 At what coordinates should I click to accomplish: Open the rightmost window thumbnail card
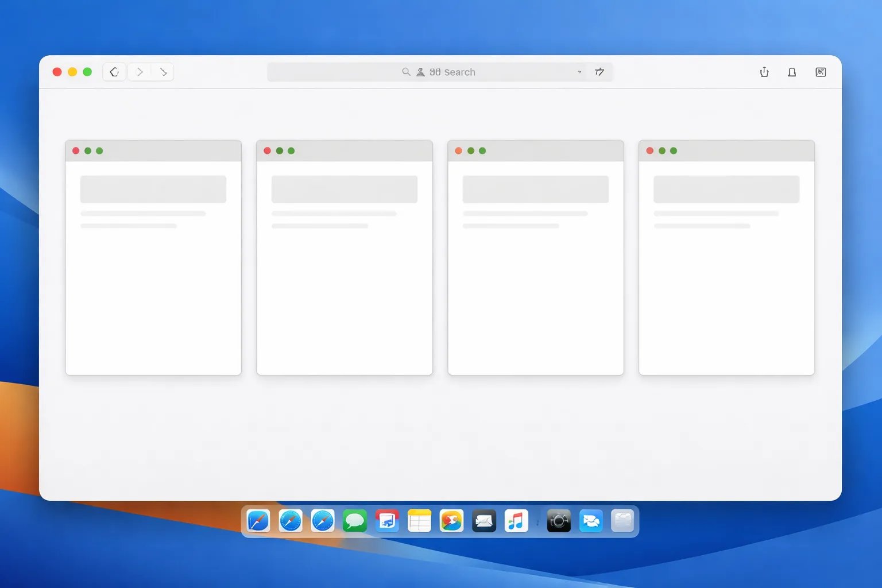point(726,257)
